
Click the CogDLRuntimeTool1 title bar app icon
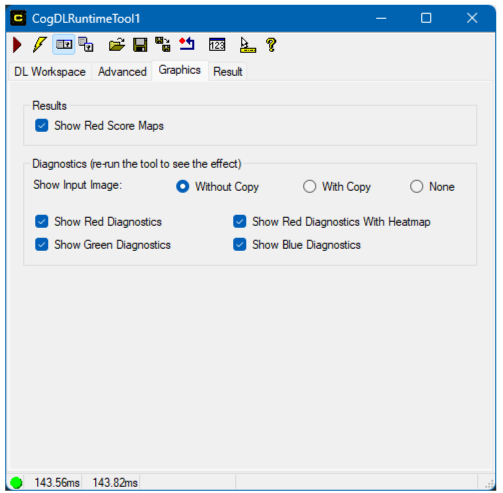pyautogui.click(x=18, y=18)
